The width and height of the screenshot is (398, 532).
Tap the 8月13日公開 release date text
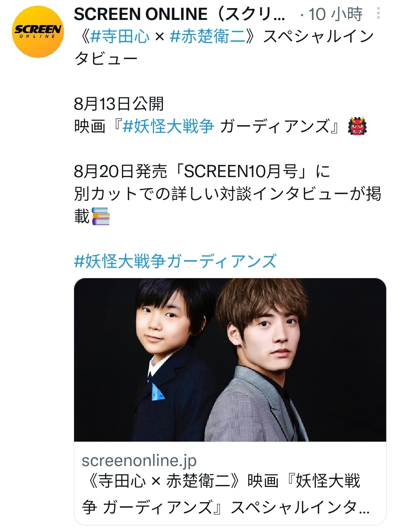tap(119, 104)
